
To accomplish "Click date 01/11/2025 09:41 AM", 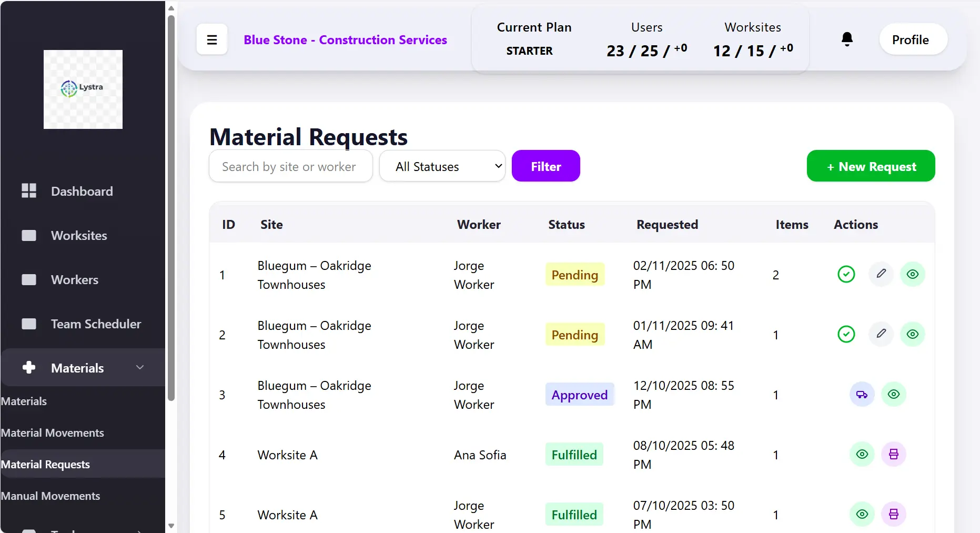I will tap(683, 335).
